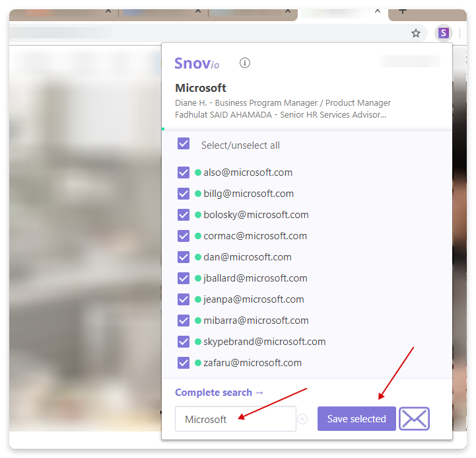Close the active browser tab

[x=378, y=11]
